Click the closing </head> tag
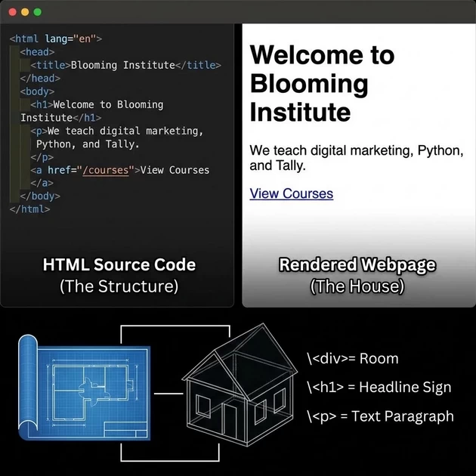The image size is (476, 476). coord(40,79)
